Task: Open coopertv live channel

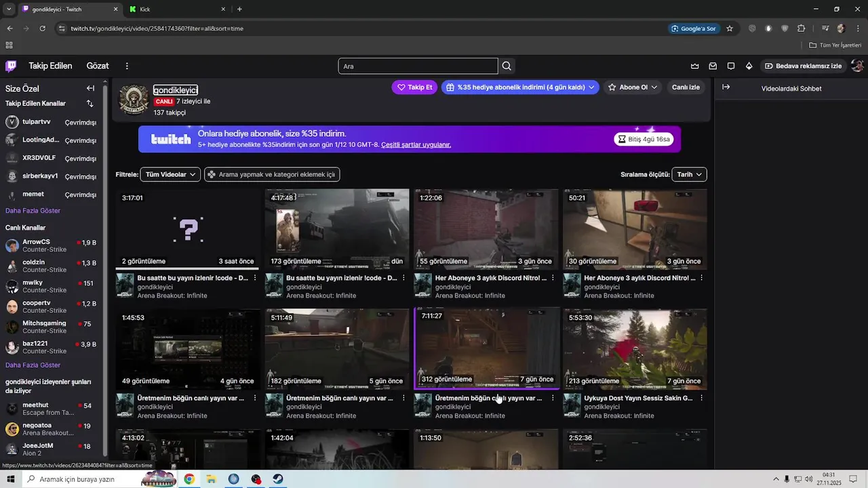Action: tap(52, 306)
